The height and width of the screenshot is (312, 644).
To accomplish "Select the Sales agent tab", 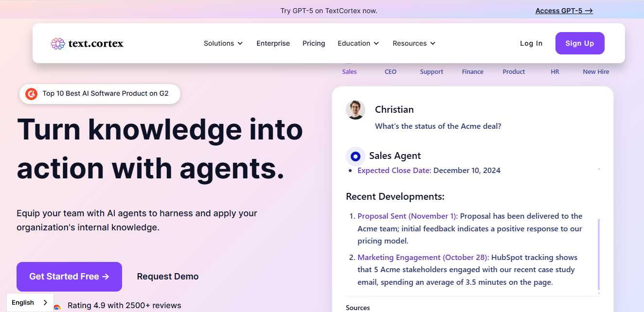I will pos(349,71).
